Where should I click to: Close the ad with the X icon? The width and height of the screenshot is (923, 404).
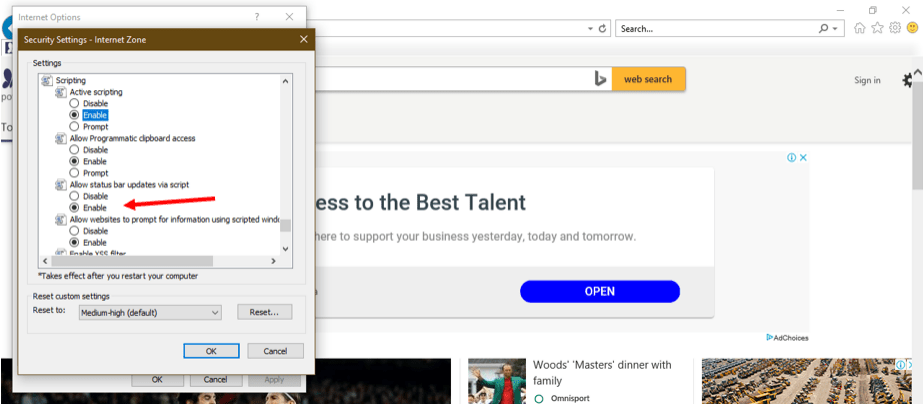(x=803, y=157)
